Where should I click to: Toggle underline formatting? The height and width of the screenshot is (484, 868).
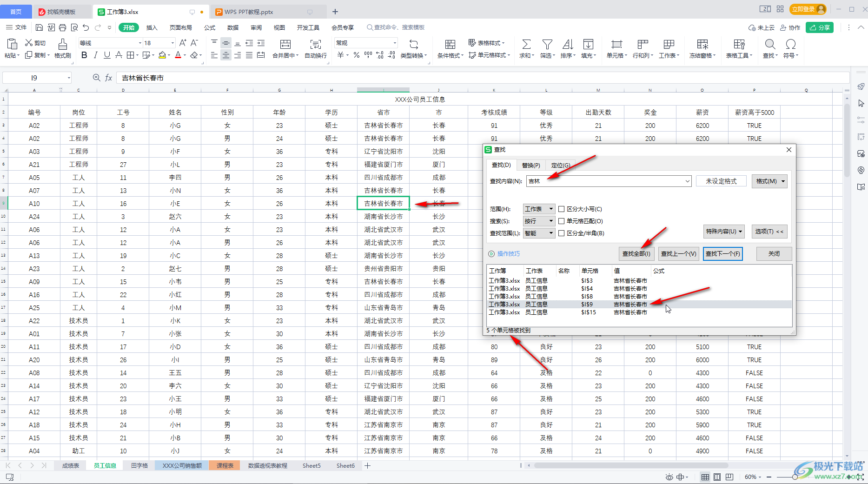click(x=107, y=55)
